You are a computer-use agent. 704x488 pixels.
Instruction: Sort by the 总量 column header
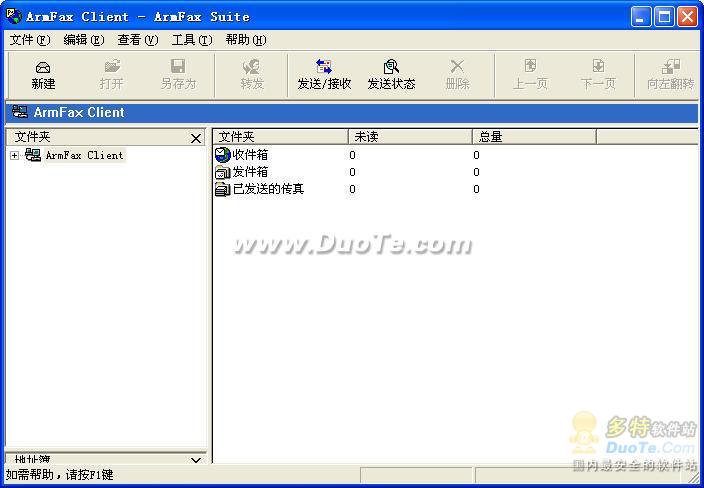pos(534,136)
